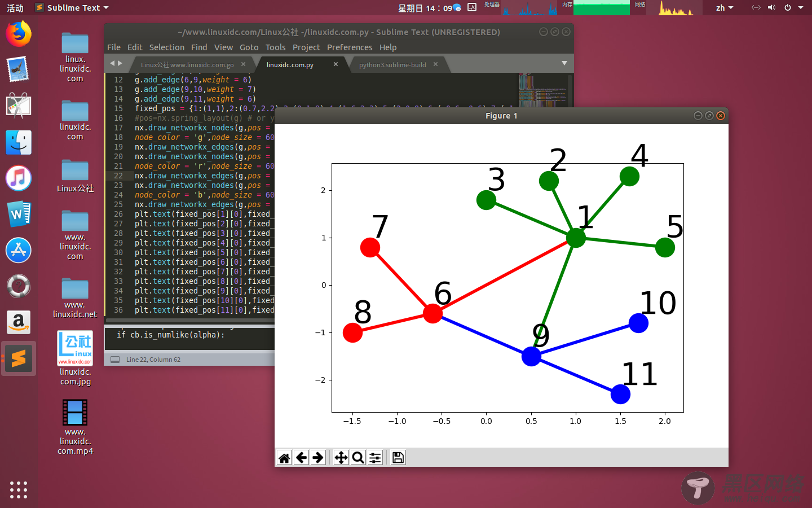The width and height of the screenshot is (812, 508).
Task: Open the system menu arrow in top bar
Action: pyautogui.click(x=801, y=7)
